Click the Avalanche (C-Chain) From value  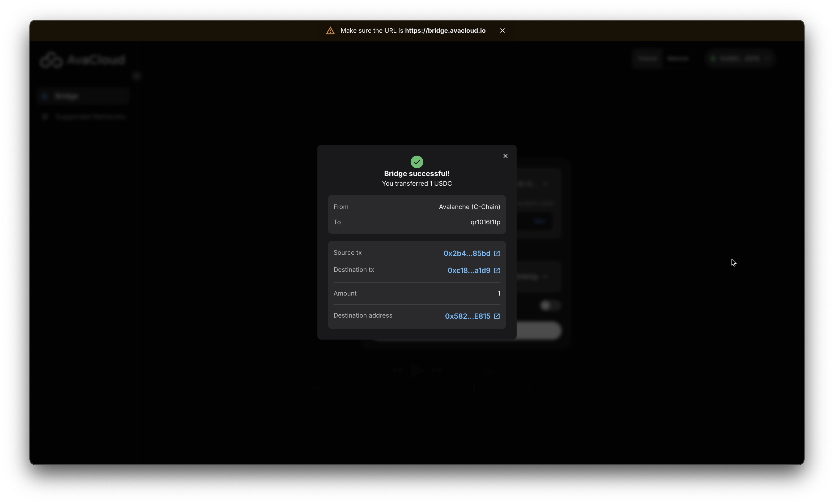click(x=469, y=207)
